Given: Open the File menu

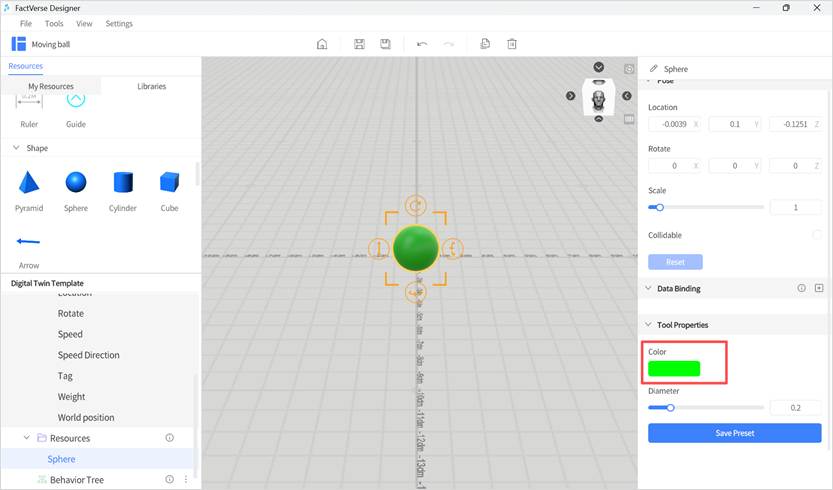Looking at the screenshot, I should pos(26,23).
